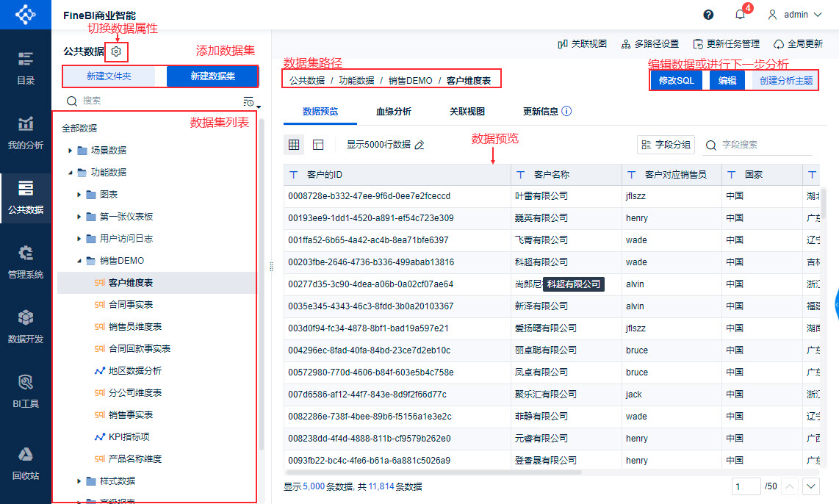This screenshot has width=839, height=504.
Task: Click 全局更新 in the top toolbar
Action: [x=799, y=44]
